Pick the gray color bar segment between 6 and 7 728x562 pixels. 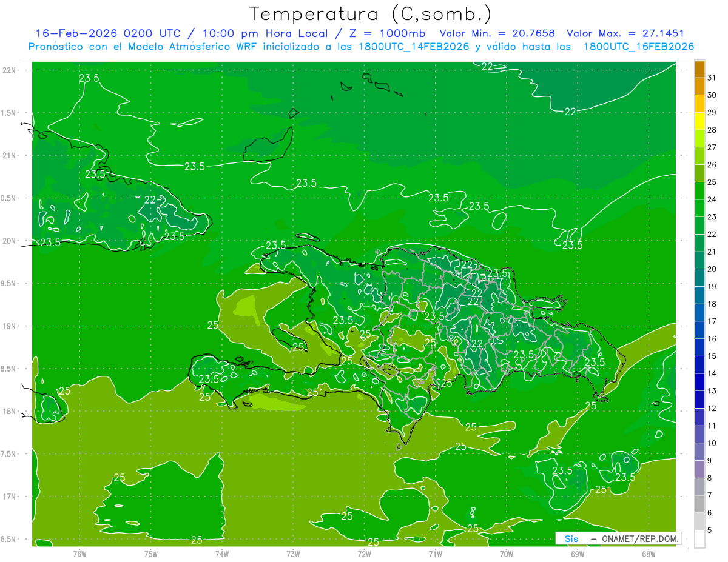tap(699, 504)
